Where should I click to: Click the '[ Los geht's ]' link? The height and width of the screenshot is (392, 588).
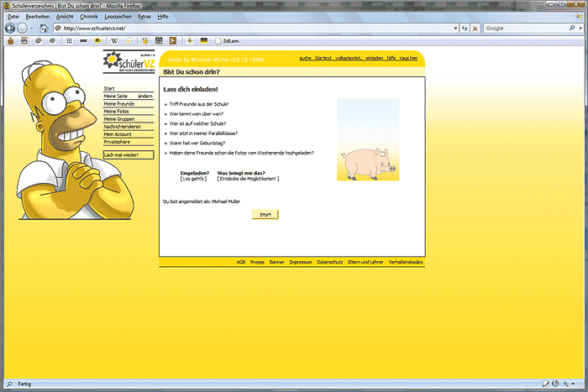(193, 179)
